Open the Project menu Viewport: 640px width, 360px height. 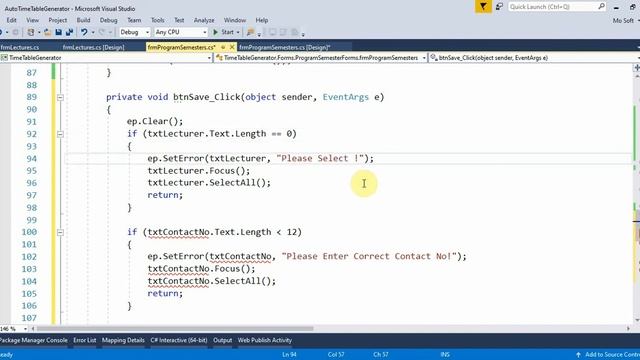(x=58, y=20)
